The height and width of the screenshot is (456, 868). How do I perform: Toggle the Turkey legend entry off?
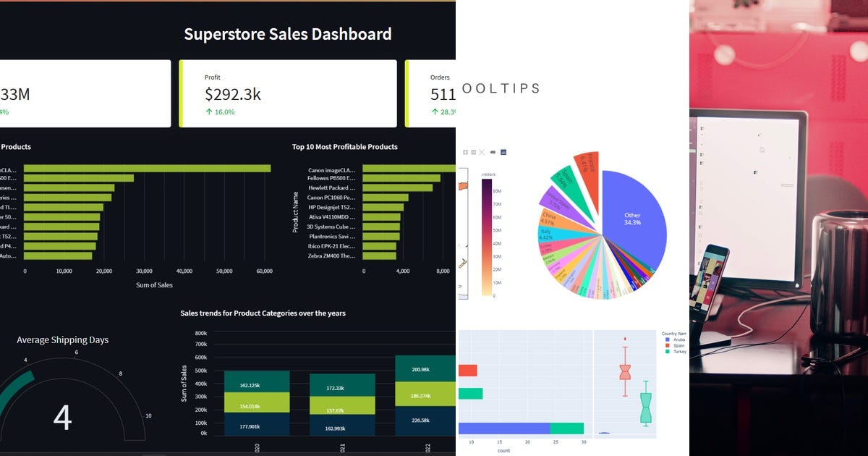(x=668, y=352)
